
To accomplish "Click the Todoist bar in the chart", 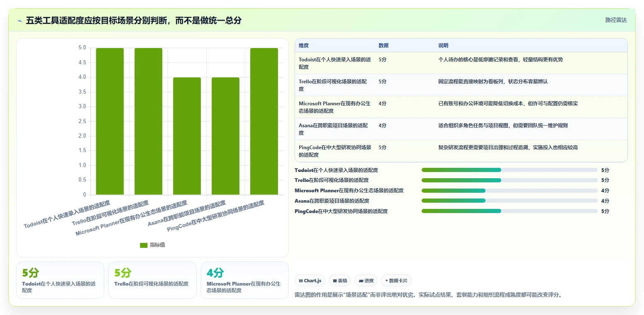I will (x=110, y=121).
